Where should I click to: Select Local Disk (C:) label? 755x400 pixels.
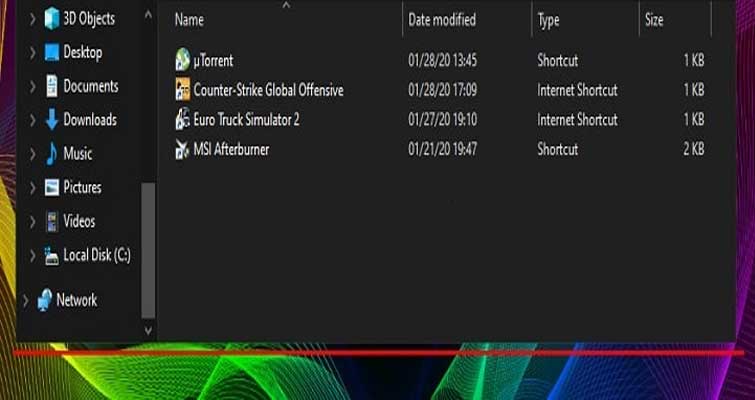[97, 255]
